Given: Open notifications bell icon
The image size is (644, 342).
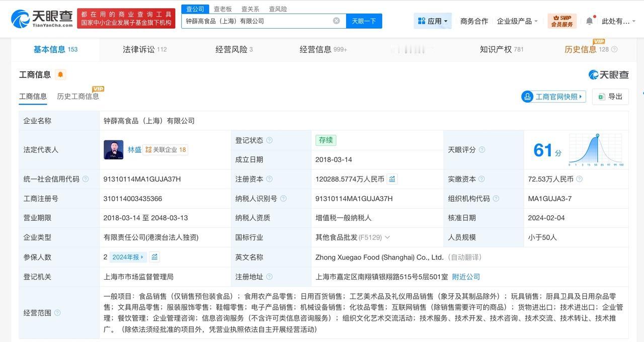Looking at the screenshot, I should [590, 21].
